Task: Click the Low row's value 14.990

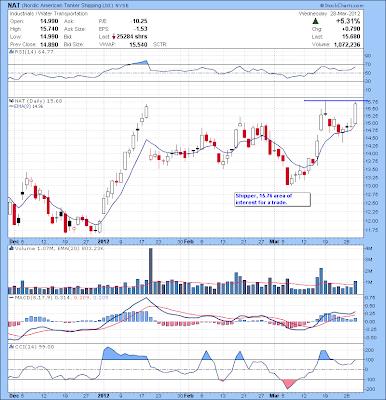Action: click(x=49, y=37)
